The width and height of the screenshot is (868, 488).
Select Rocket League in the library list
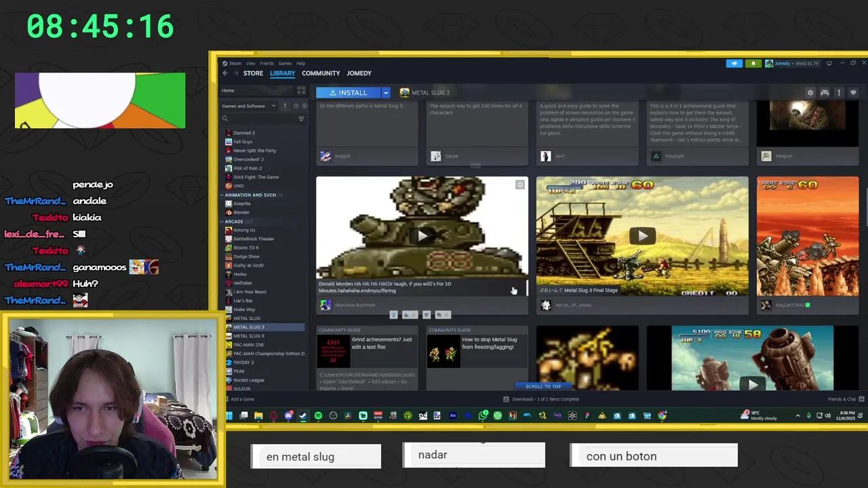[x=249, y=380]
